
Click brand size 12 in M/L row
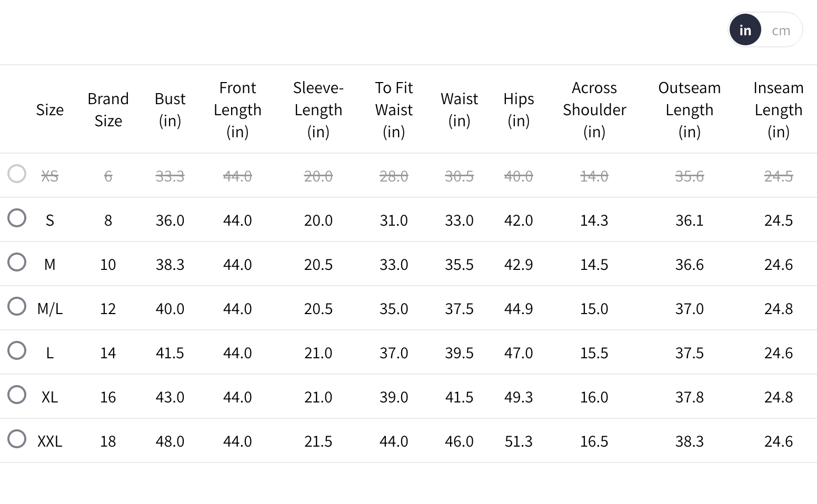click(108, 308)
